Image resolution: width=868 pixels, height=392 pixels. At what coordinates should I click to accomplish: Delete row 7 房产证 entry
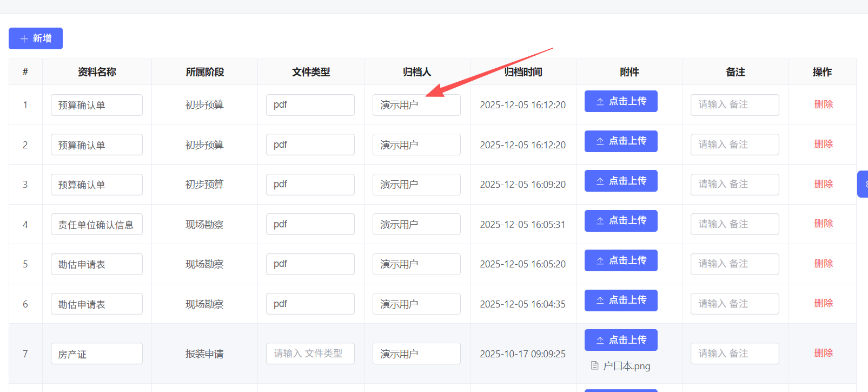823,353
